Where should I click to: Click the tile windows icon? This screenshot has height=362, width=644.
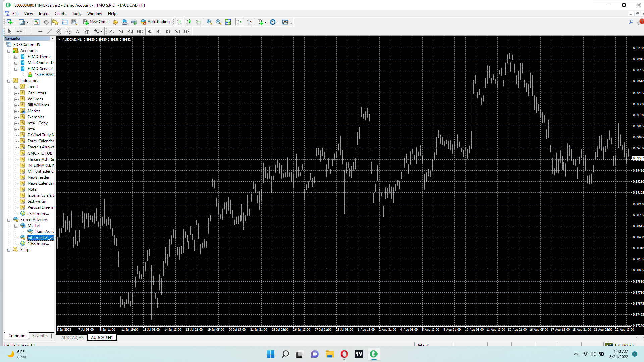[228, 22]
